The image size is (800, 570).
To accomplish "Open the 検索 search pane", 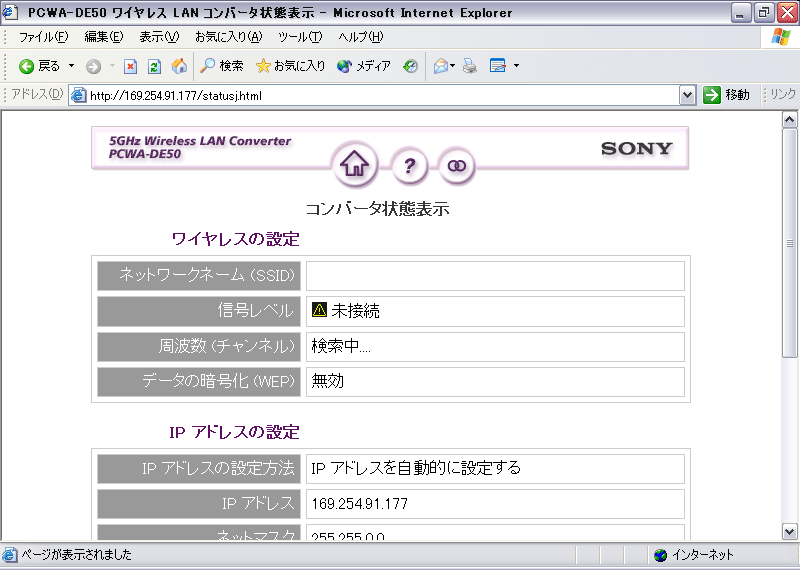I will click(221, 66).
